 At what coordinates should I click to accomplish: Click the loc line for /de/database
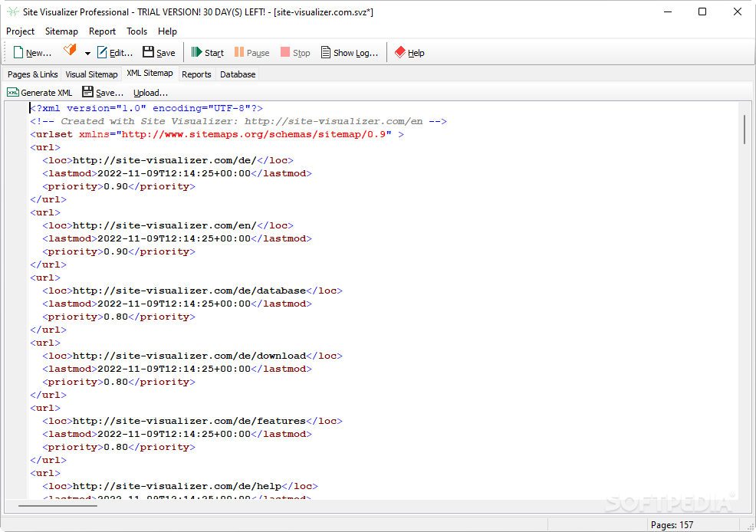(x=192, y=291)
